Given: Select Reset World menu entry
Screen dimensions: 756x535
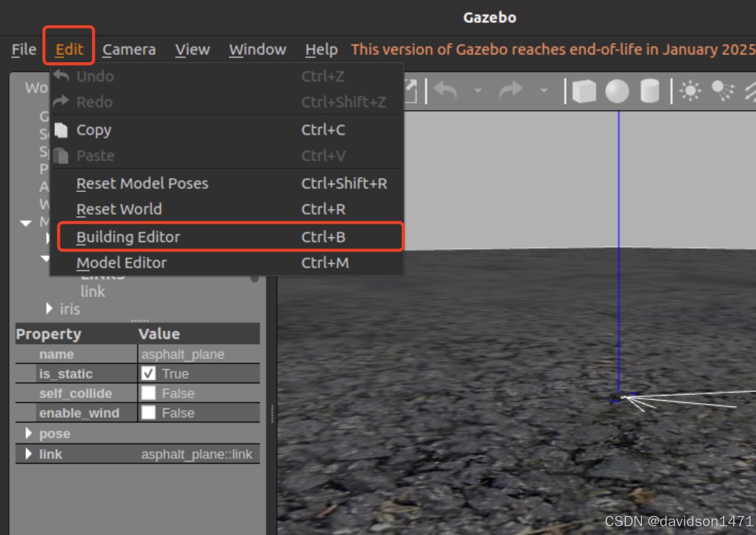Looking at the screenshot, I should click(227, 209).
